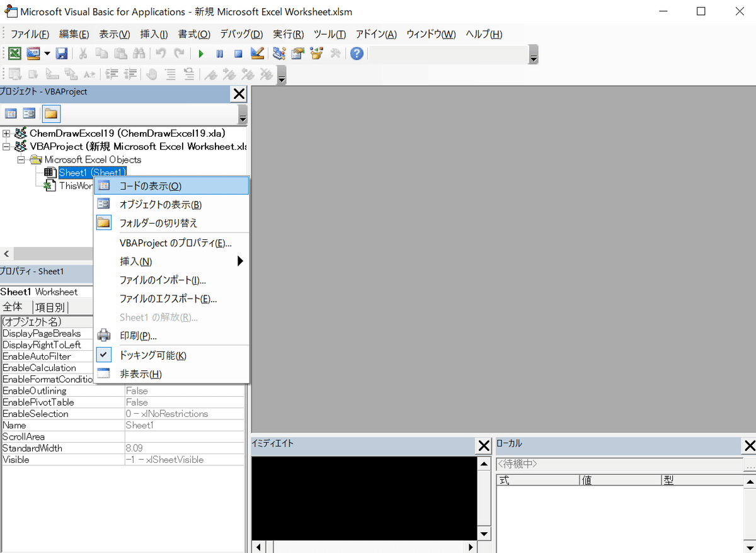756x553 pixels.
Task: Click the List Properties/Methods icon
Action: click(x=14, y=74)
